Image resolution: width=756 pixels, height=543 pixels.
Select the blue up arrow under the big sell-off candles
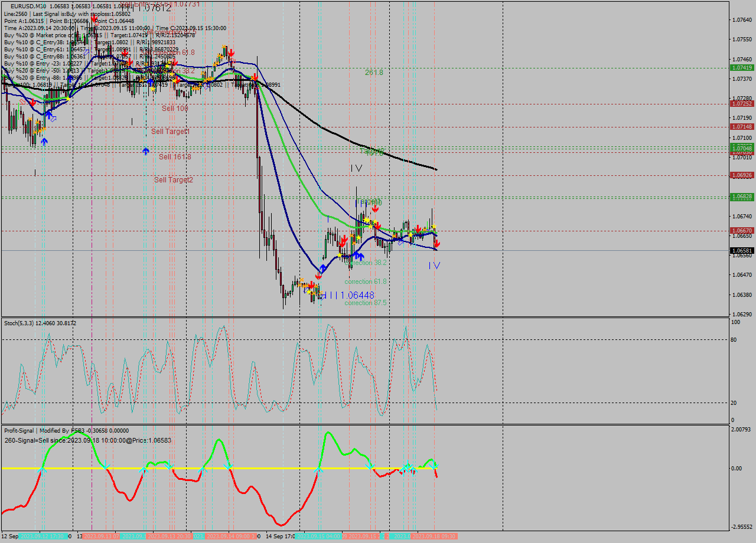click(x=323, y=269)
